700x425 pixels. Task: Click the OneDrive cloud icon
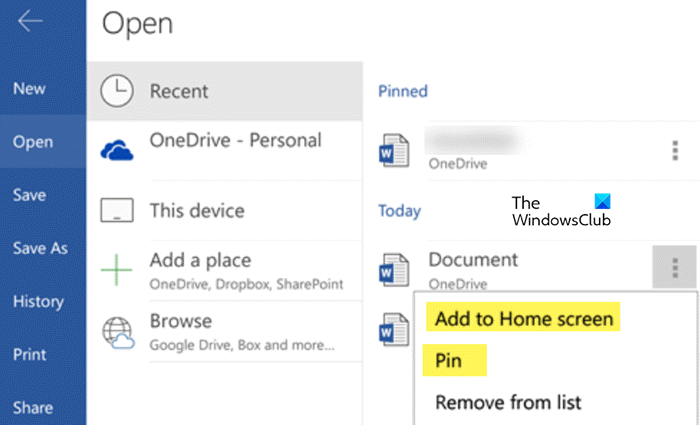(x=118, y=150)
